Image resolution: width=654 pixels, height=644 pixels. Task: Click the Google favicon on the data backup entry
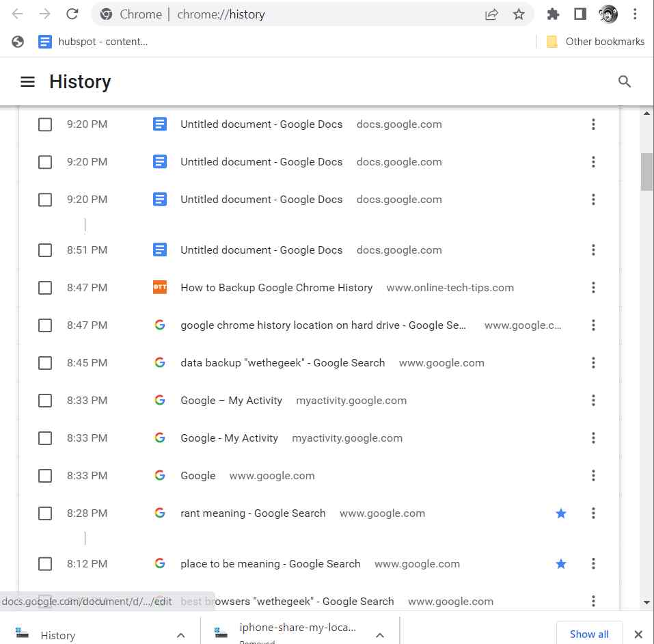pyautogui.click(x=160, y=362)
